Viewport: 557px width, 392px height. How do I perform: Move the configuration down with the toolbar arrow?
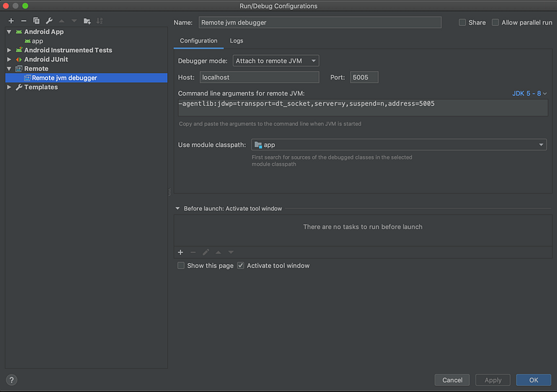click(x=74, y=21)
